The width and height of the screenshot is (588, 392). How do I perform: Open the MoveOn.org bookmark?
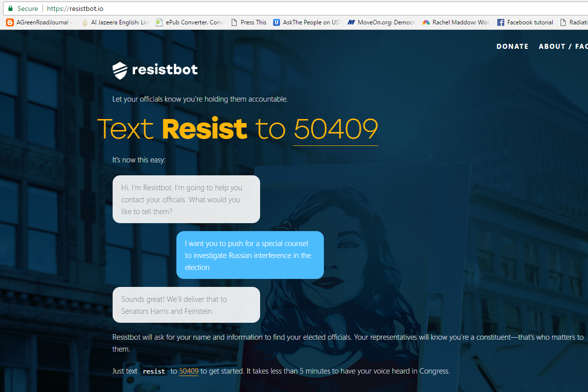(x=381, y=22)
